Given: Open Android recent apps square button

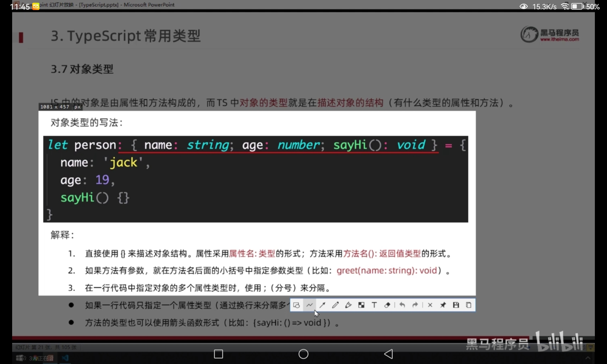Looking at the screenshot, I should point(219,354).
